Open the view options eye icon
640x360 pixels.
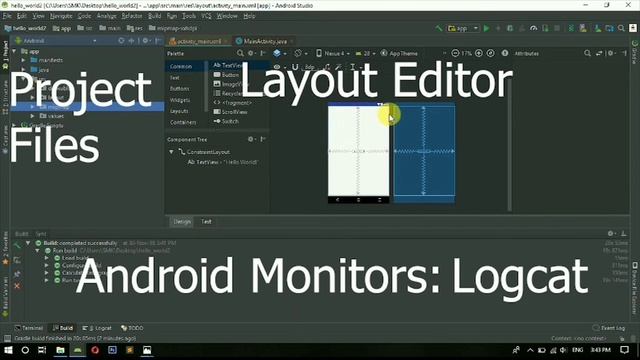coord(277,67)
